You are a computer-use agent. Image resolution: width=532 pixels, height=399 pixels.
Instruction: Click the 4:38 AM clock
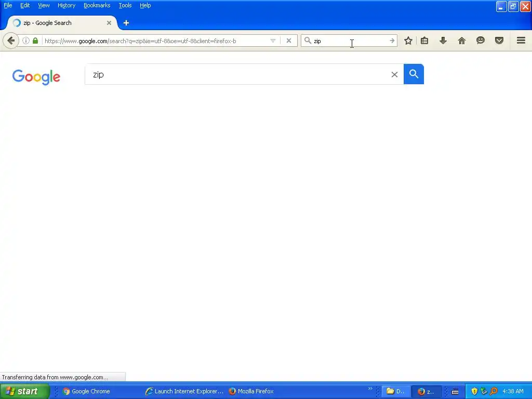pyautogui.click(x=513, y=391)
